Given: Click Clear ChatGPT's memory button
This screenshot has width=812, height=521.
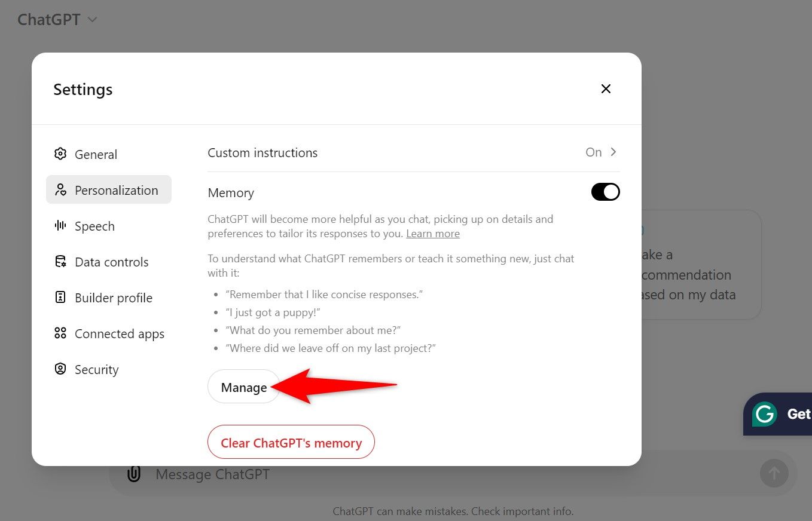Looking at the screenshot, I should pos(291,443).
